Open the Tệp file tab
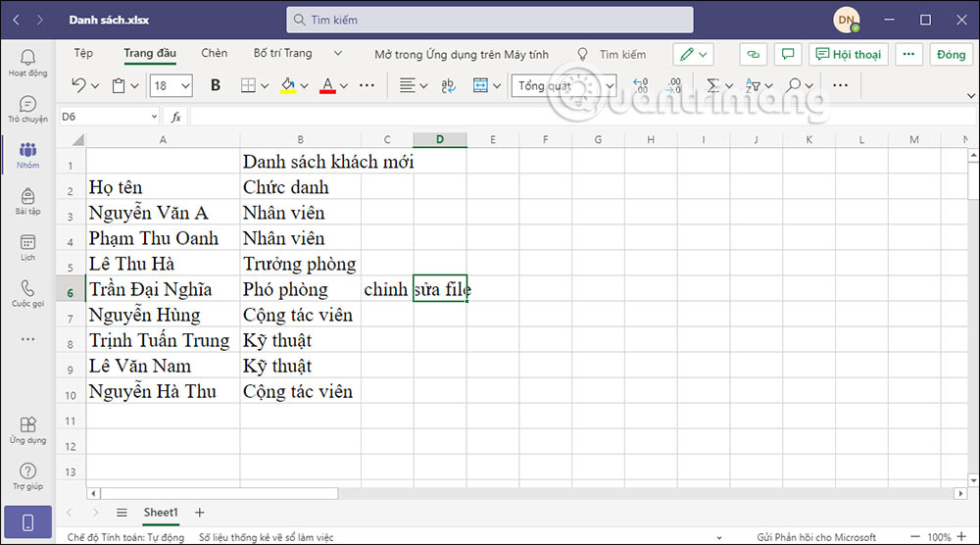The width and height of the screenshot is (980, 545). click(x=83, y=53)
